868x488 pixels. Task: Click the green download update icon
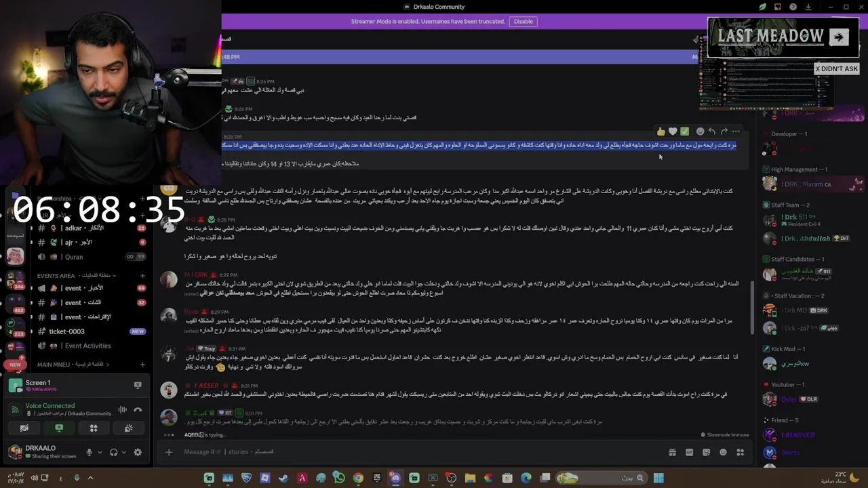[x=808, y=7]
